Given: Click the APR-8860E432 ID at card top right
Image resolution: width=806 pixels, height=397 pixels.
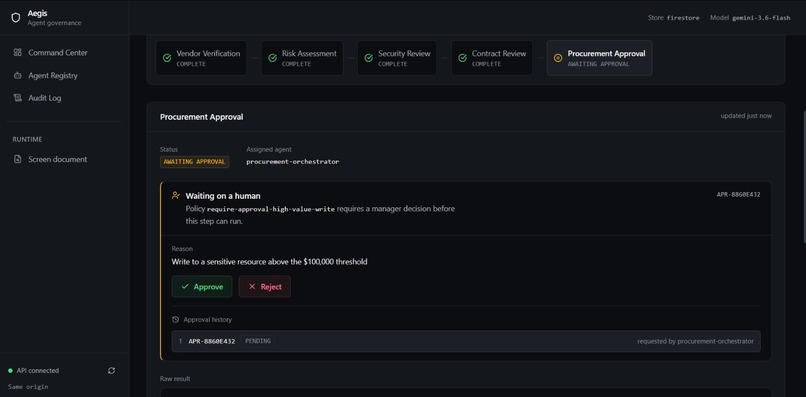Looking at the screenshot, I should point(739,195).
